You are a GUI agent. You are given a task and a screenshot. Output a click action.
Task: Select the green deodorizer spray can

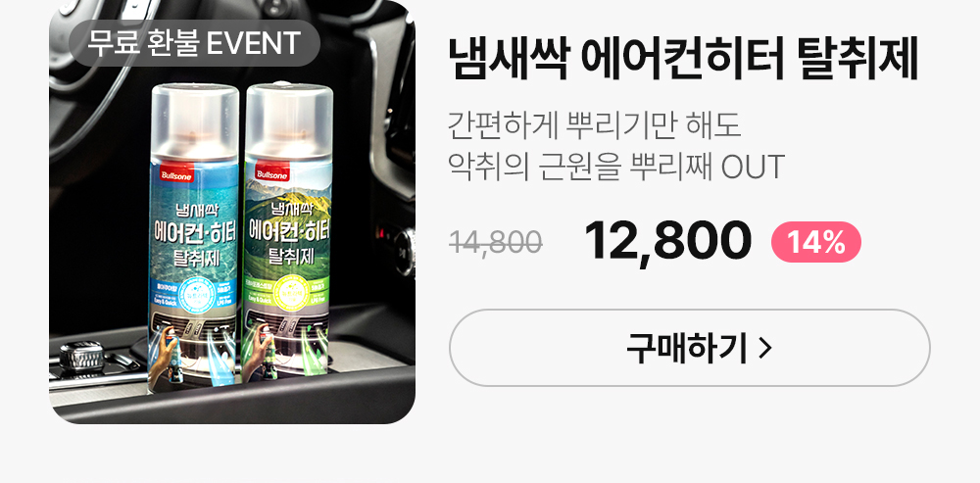[287, 232]
